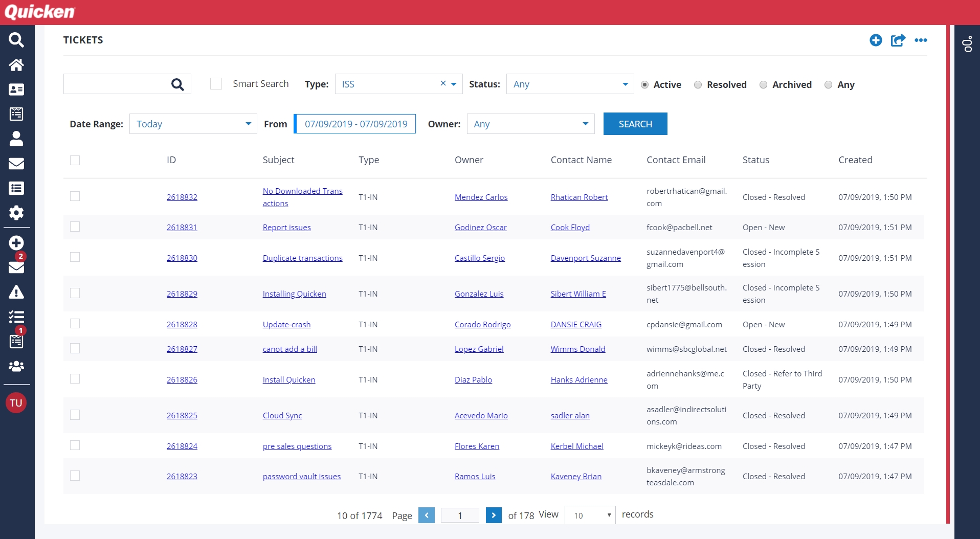Screen dimensions: 980x539
Task: Click the TU user avatar
Action: 16,403
